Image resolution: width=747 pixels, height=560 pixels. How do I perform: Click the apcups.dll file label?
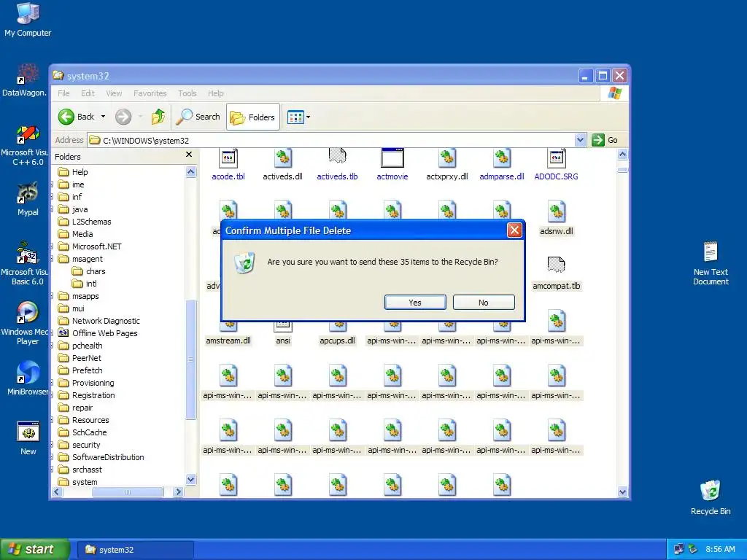point(337,341)
